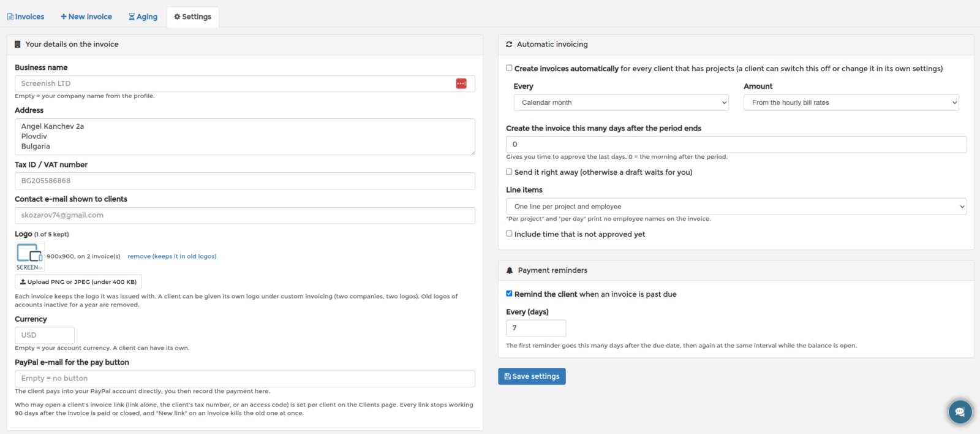Check Include time that is not approved yet
Screen dimensions: 980x434
click(509, 234)
